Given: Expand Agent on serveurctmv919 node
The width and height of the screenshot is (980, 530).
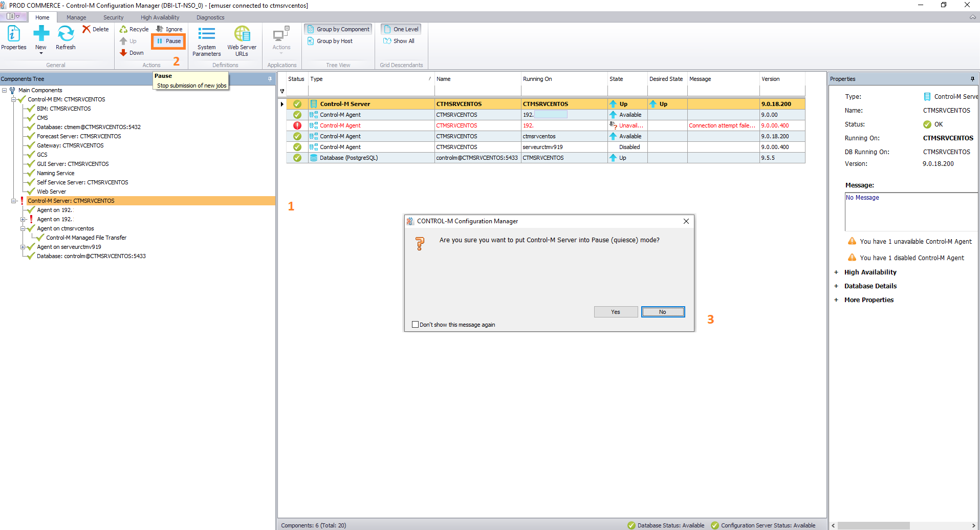Looking at the screenshot, I should point(23,247).
